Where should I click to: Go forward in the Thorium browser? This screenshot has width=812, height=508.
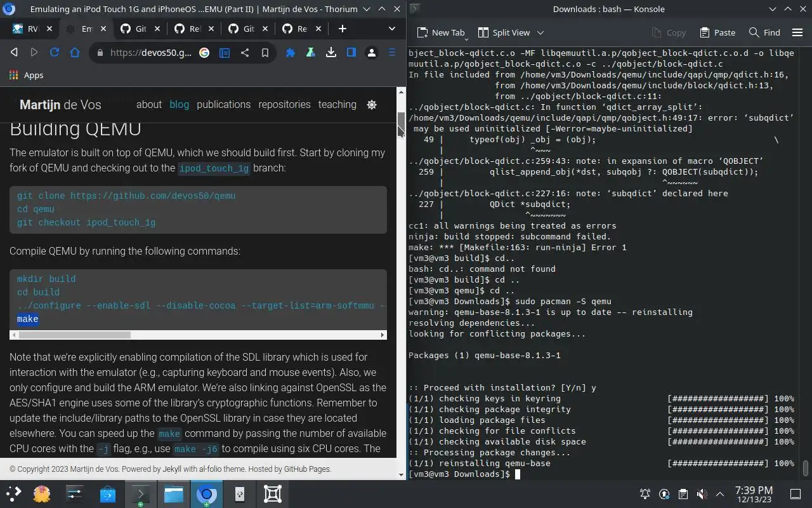pos(34,53)
